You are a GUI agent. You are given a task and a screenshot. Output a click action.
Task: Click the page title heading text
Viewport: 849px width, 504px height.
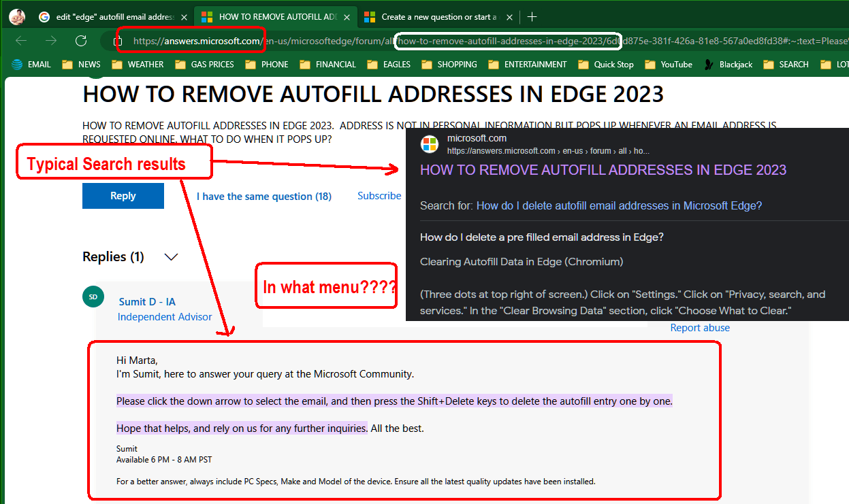pyautogui.click(x=373, y=94)
